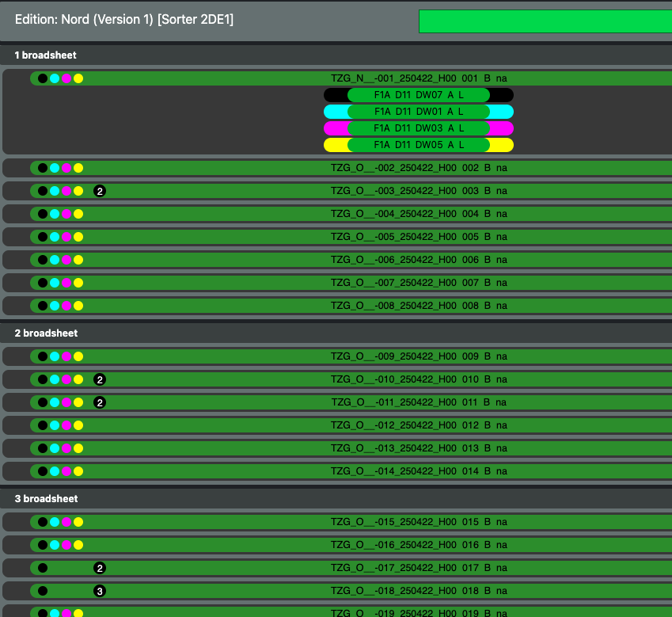
Task: Select the magenta plate F1A D11 DW03
Action: click(418, 128)
